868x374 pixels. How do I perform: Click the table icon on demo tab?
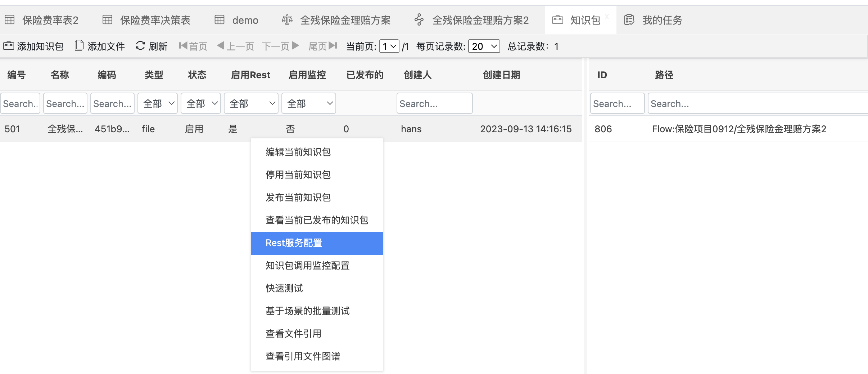click(x=220, y=20)
